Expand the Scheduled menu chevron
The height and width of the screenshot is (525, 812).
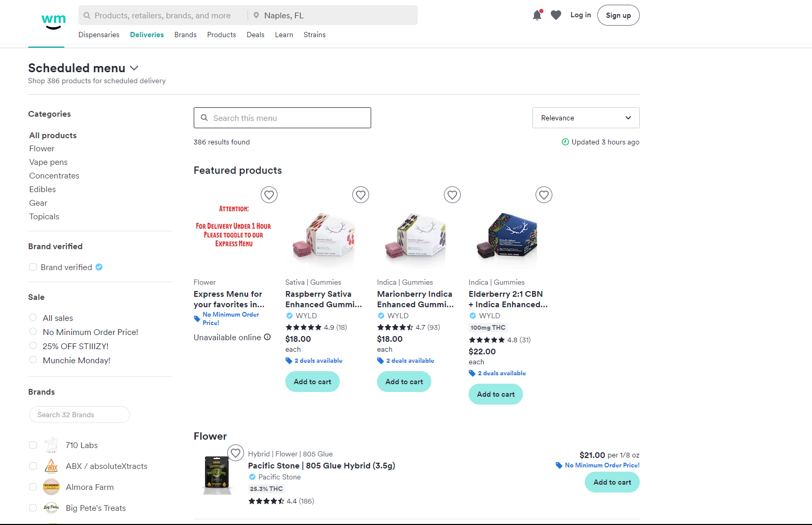(x=134, y=68)
